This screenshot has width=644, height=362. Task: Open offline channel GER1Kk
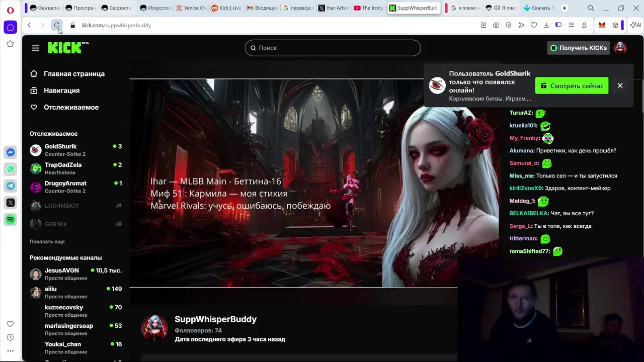(75, 224)
